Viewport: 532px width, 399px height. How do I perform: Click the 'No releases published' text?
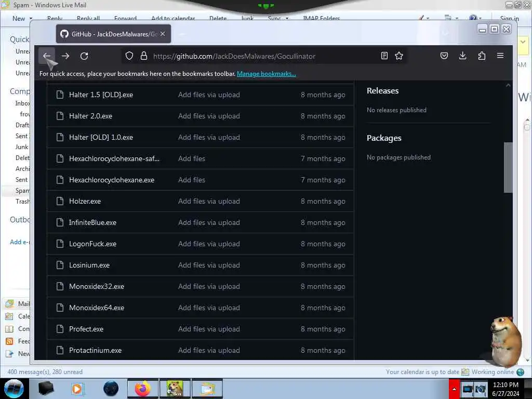pos(396,110)
